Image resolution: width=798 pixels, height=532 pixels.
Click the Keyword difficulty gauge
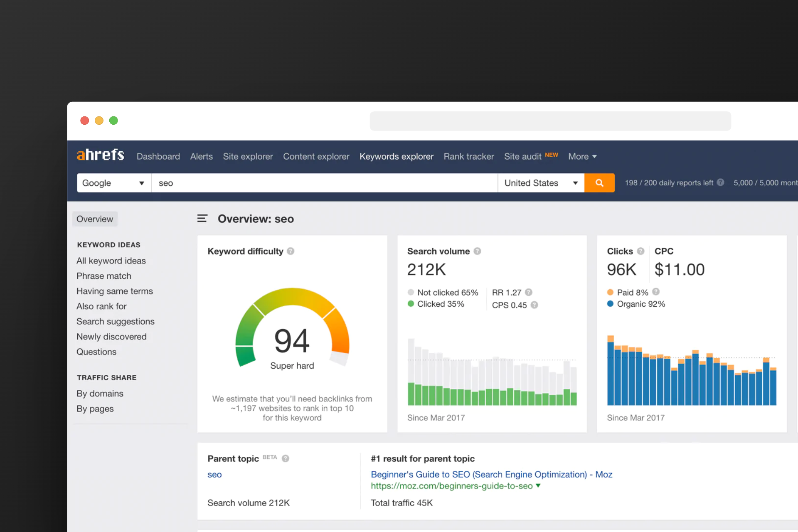point(292,328)
